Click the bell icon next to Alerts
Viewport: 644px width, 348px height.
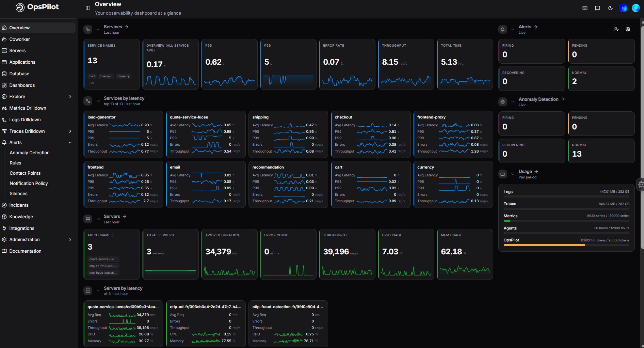tap(502, 29)
